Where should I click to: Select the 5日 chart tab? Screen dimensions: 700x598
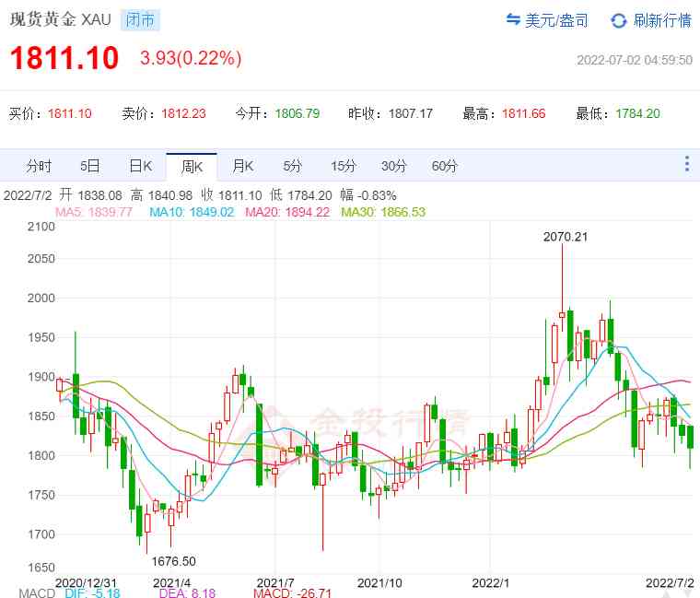click(x=89, y=166)
